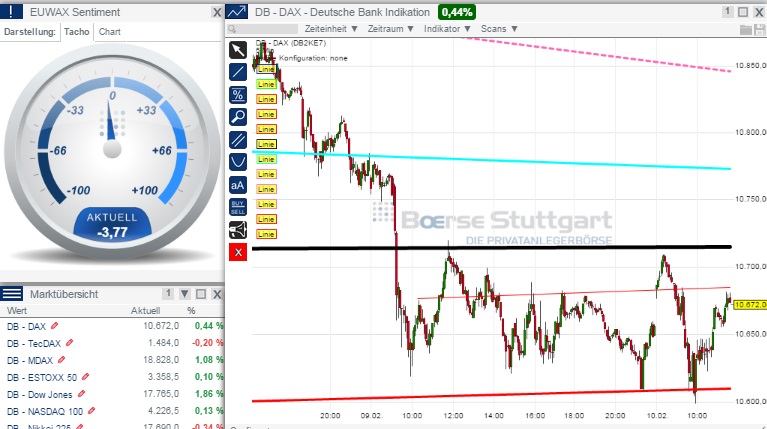Activate the magnifier zoom tool
The image size is (767, 429).
tap(238, 117)
